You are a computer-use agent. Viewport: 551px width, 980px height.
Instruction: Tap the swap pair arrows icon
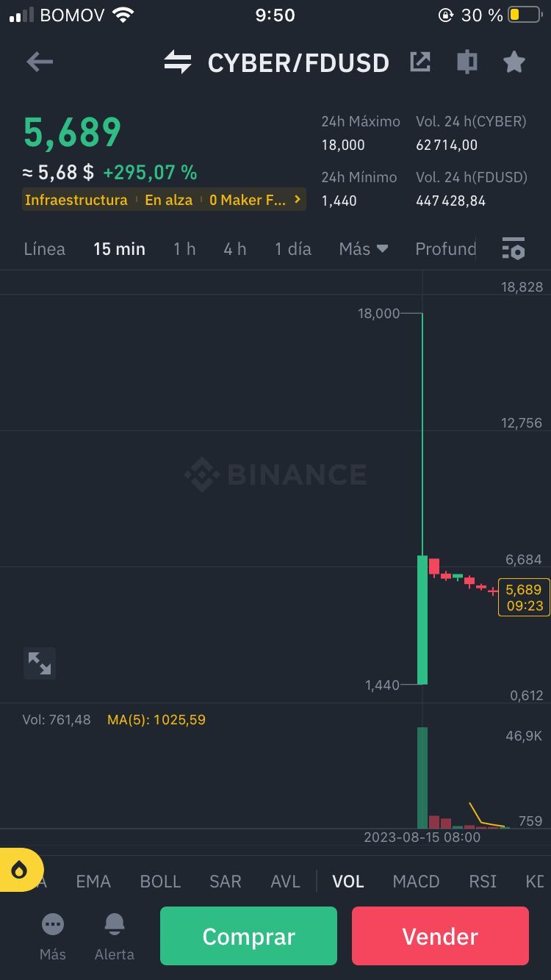(x=177, y=62)
